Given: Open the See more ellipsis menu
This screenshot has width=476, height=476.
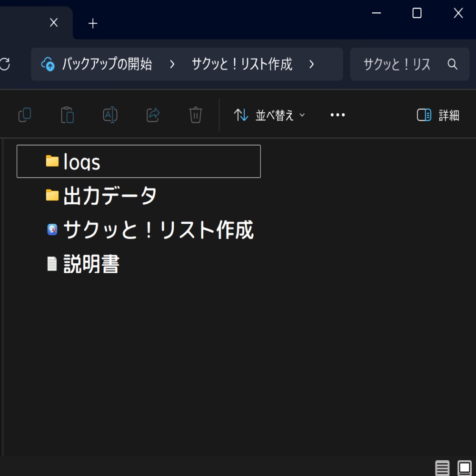Looking at the screenshot, I should [x=337, y=115].
